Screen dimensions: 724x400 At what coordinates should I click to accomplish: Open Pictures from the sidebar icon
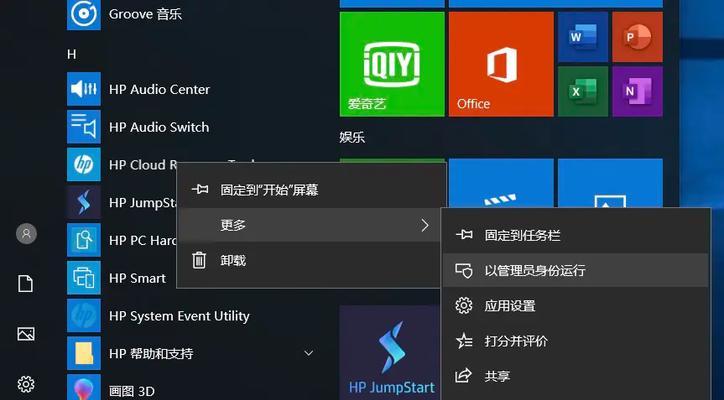click(x=26, y=333)
